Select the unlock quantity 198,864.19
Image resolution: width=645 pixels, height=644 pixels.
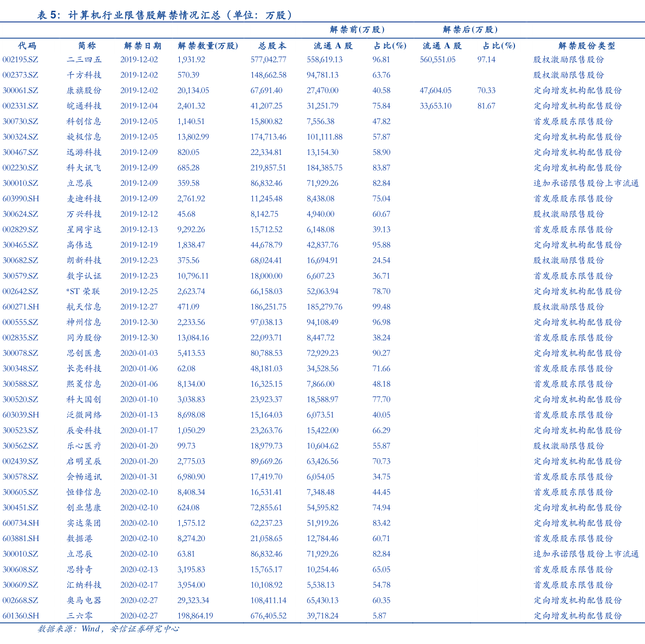point(196,616)
